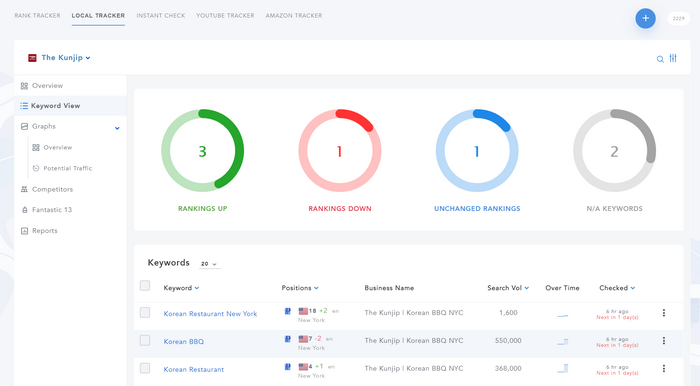The width and height of the screenshot is (700, 386).
Task: Click the N/A KEYWORDS label
Action: coord(615,208)
